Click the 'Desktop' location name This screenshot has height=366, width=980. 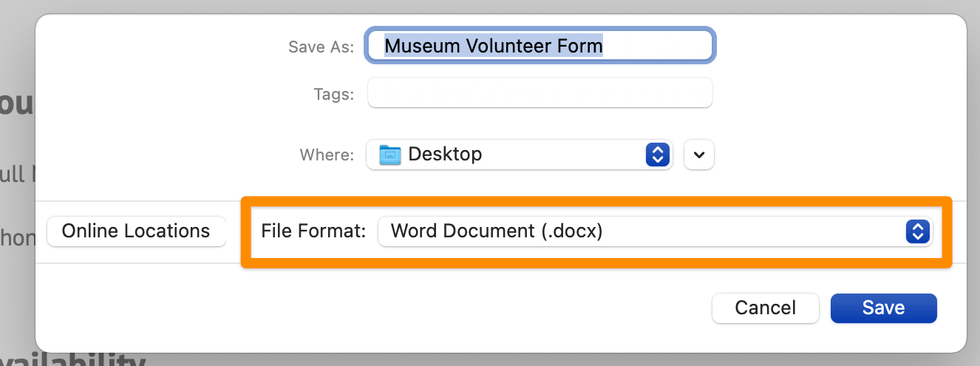445,155
